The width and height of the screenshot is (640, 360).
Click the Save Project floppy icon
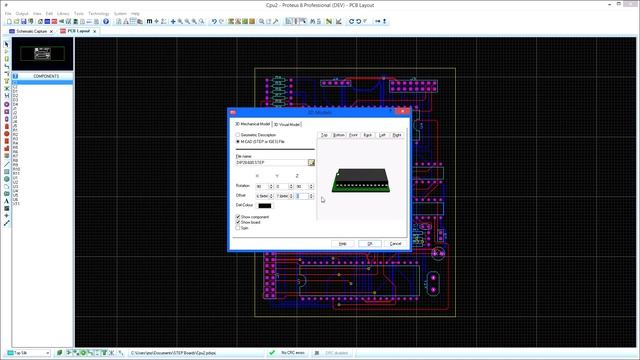tap(24, 21)
